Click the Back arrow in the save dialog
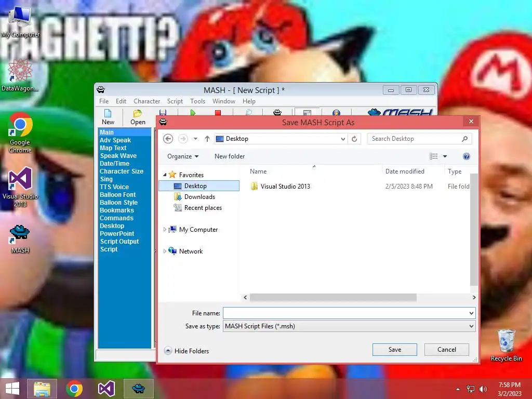Screen dimensions: 532x399 tap(168, 139)
